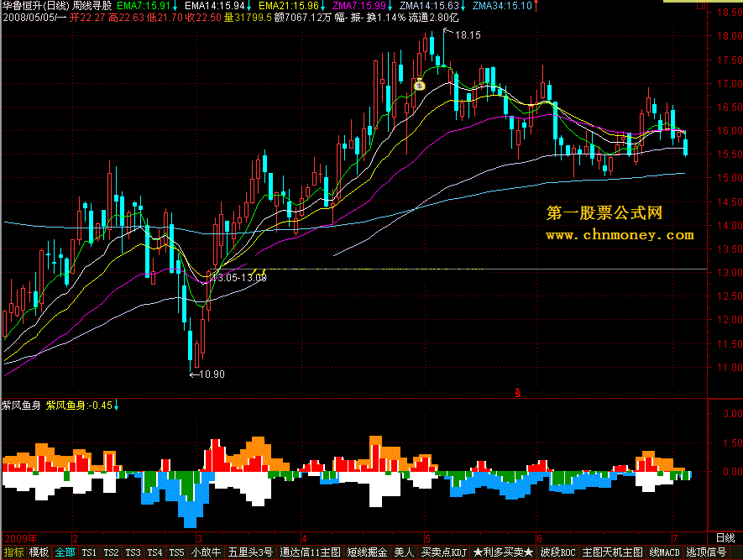Click the 2009年 marker on the time axis
Screen dimensions: 743x560
20,539
